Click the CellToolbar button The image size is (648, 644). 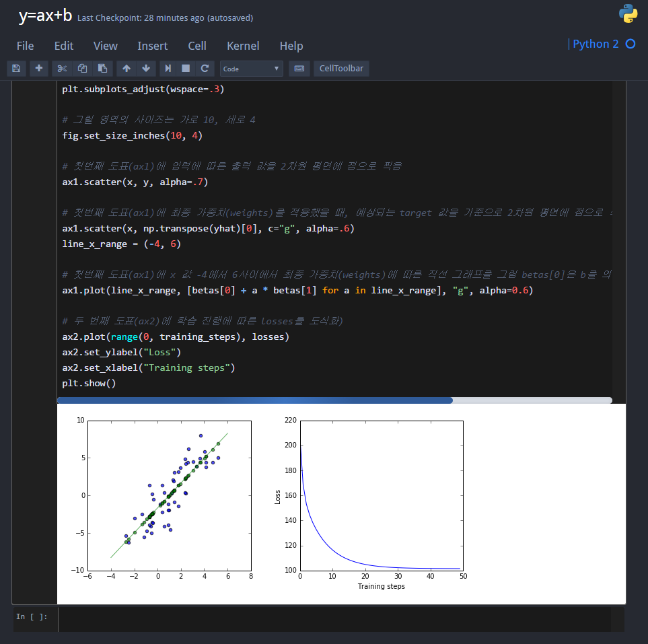point(341,69)
